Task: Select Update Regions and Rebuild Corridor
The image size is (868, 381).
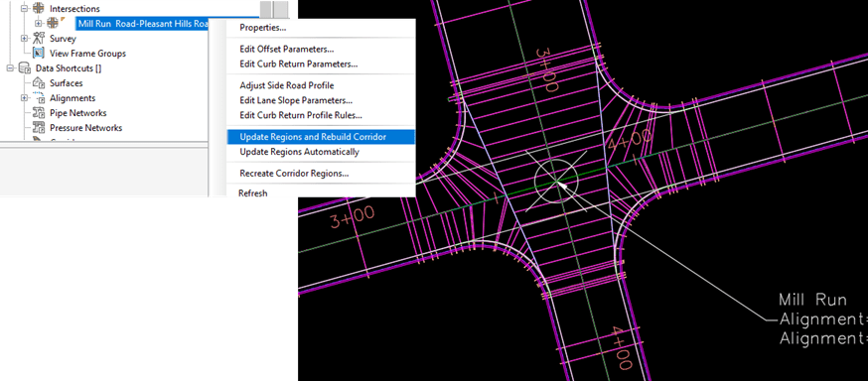Action: 321,137
